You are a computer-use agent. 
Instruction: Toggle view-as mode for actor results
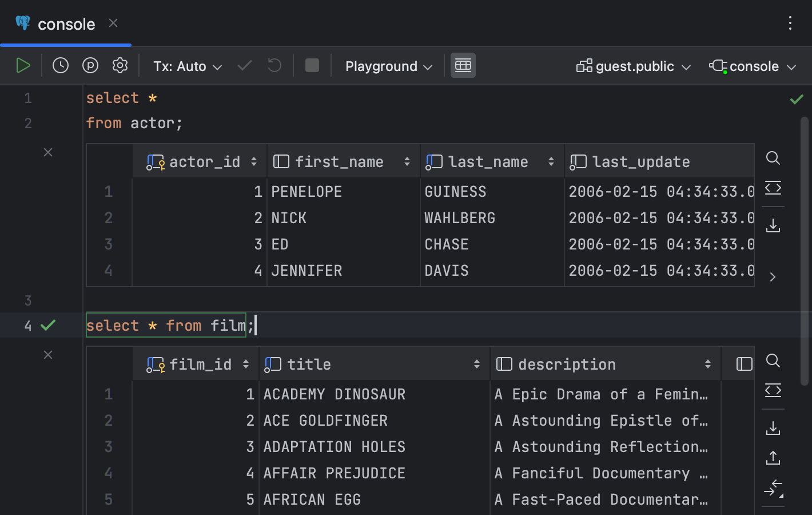pyautogui.click(x=773, y=188)
